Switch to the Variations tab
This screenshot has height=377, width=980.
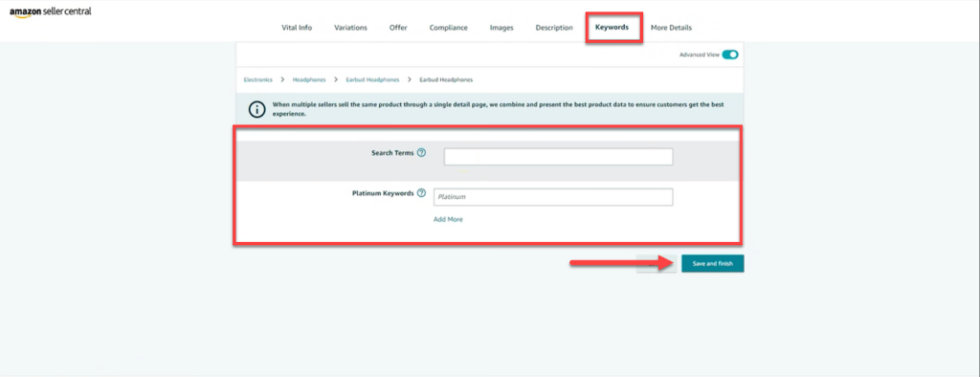pyautogui.click(x=350, y=28)
